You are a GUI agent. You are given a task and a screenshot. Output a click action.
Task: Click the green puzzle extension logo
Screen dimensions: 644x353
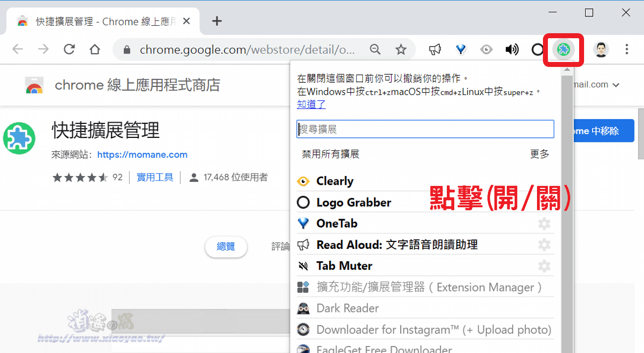pos(19,137)
